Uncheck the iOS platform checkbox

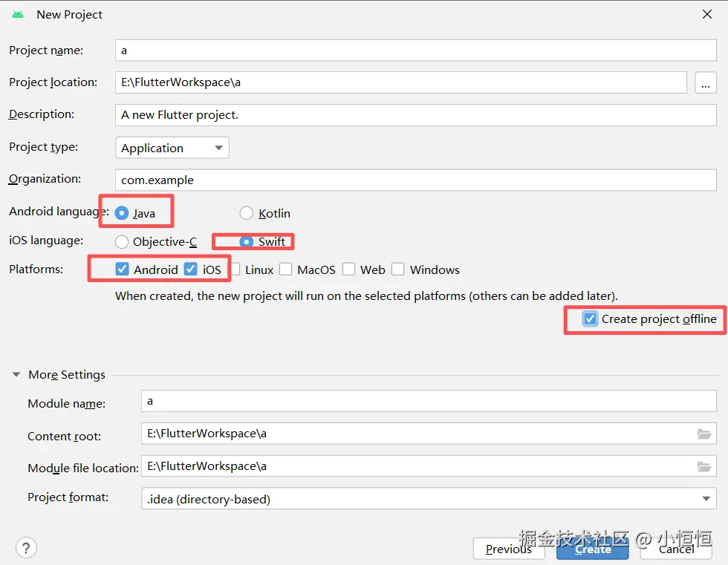click(190, 269)
